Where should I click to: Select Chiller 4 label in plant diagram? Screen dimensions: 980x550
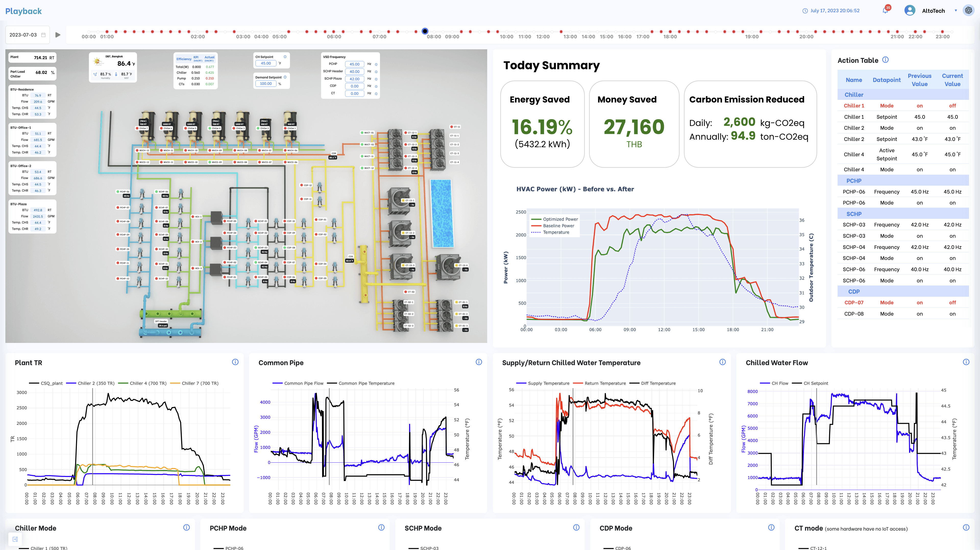pos(215,128)
